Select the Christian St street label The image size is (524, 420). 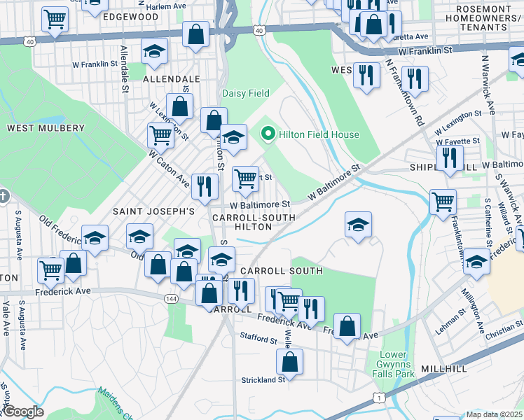[504, 330]
